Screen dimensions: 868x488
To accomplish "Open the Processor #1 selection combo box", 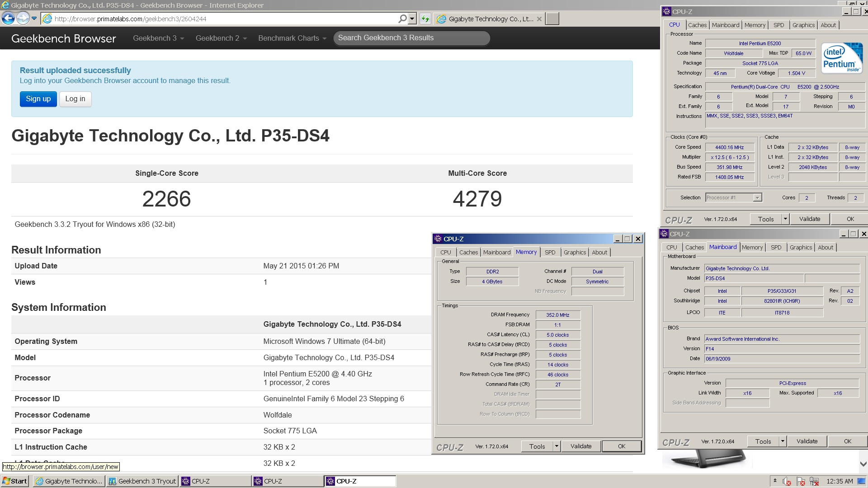I will [734, 197].
